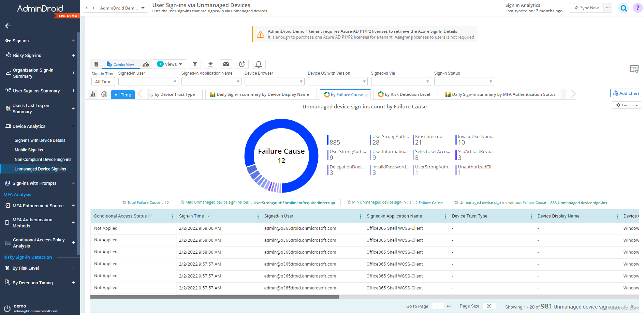The height and width of the screenshot is (315, 644).
Task: Open search with the magnifier icon
Action: [624, 8]
